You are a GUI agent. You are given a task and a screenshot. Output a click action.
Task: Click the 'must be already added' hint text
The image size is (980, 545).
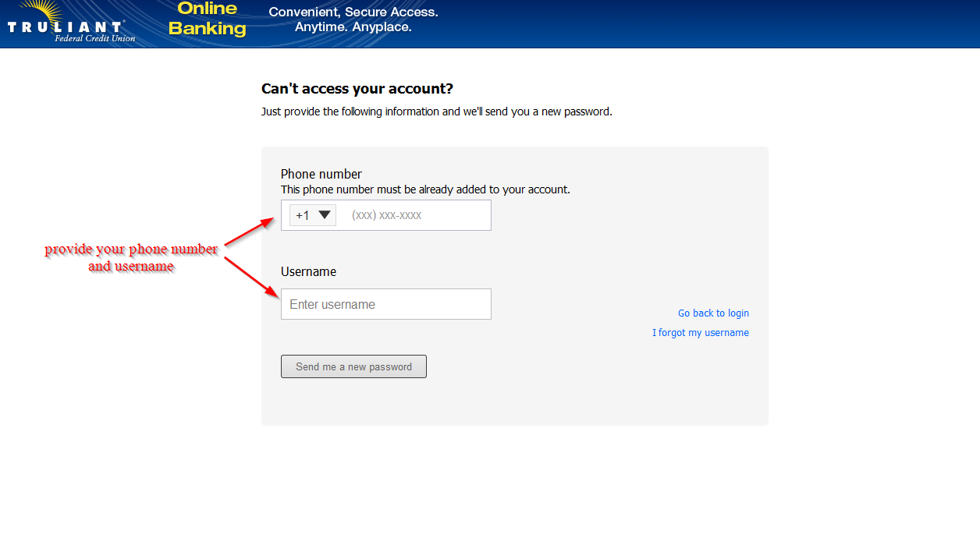[x=425, y=189]
